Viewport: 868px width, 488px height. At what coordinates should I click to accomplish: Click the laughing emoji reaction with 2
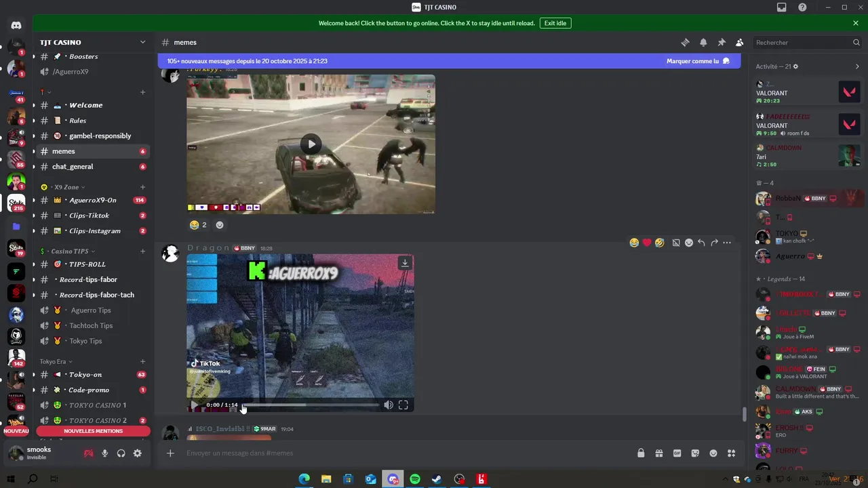[x=198, y=224]
